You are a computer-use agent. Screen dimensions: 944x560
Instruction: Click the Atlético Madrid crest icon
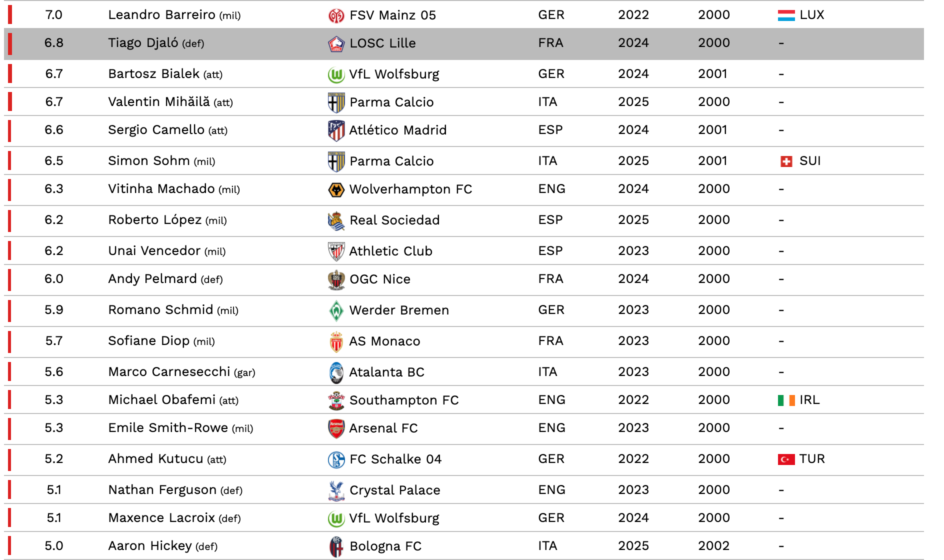[x=336, y=130]
